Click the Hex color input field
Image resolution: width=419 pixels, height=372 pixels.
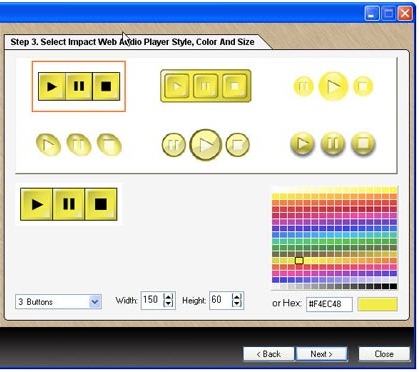[329, 304]
